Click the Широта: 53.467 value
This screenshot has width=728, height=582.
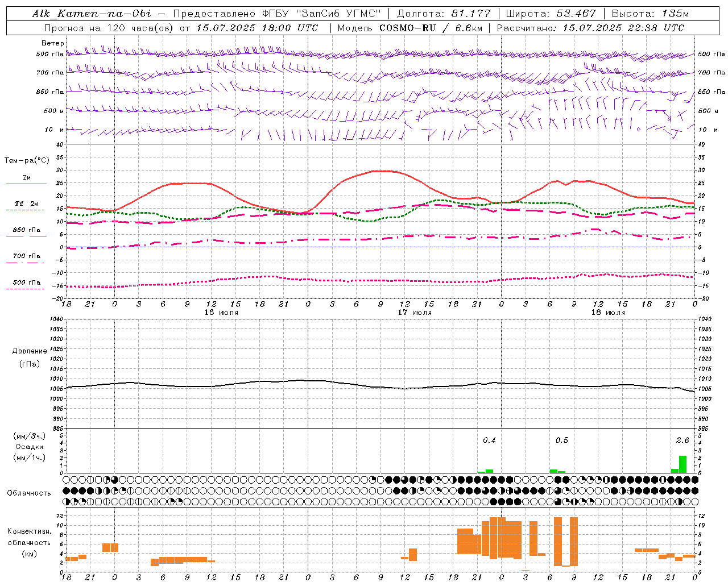tap(551, 14)
